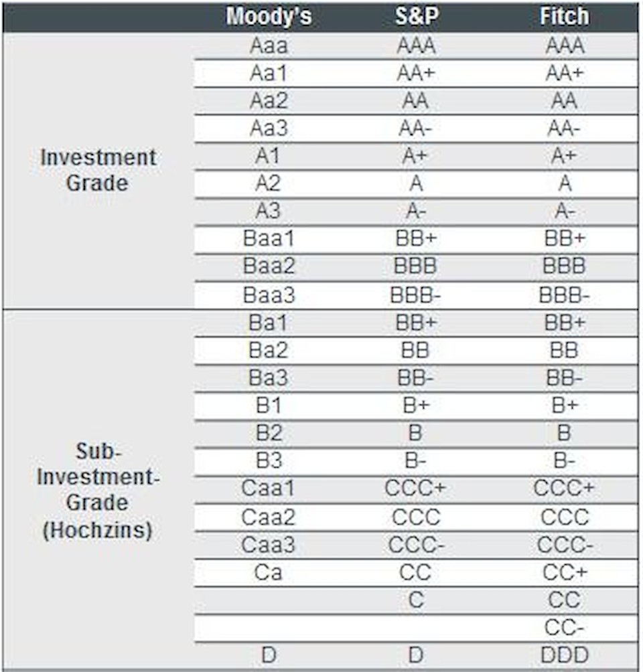
Task: Select the Fitch column header
Action: [x=565, y=17]
